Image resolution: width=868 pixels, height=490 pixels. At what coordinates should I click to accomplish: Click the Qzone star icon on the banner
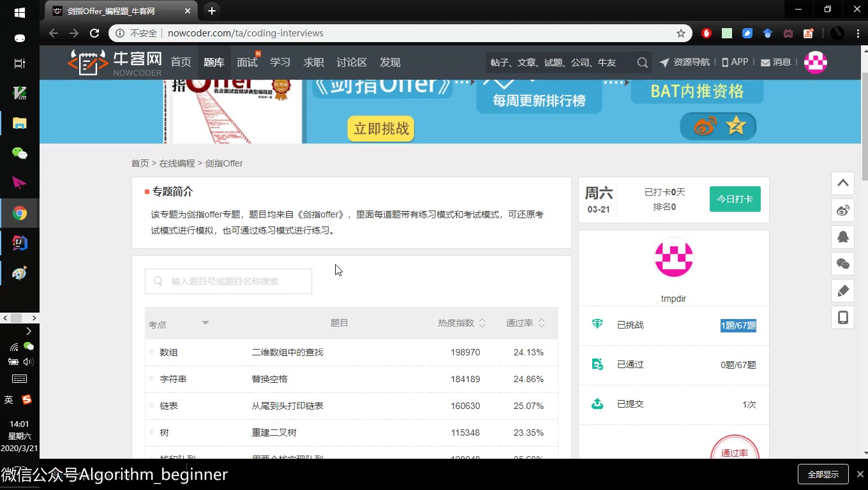[x=736, y=126]
